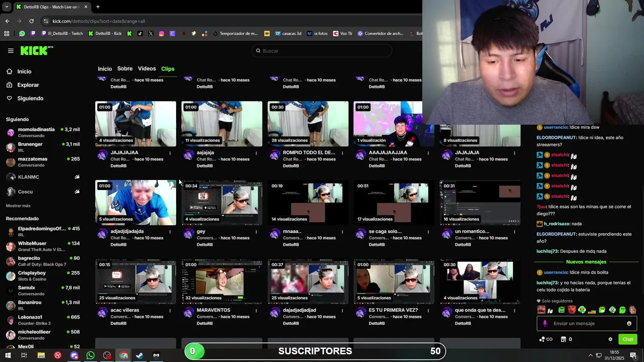
Task: Open options menu for un romantico... clip
Action: tap(514, 232)
